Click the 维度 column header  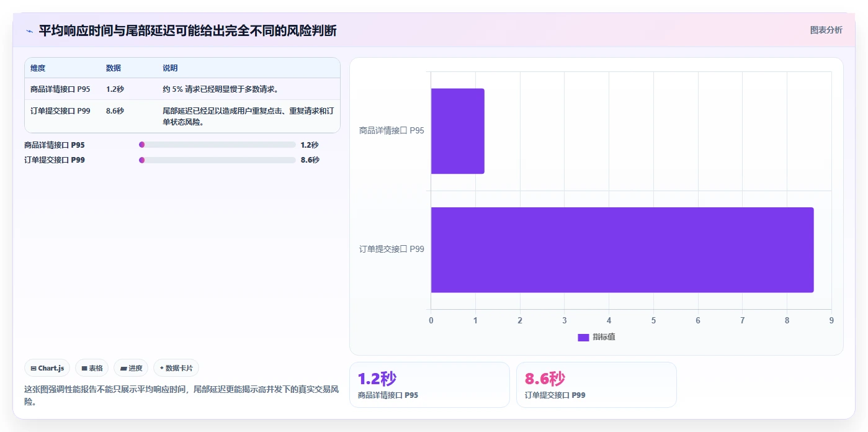(38, 68)
